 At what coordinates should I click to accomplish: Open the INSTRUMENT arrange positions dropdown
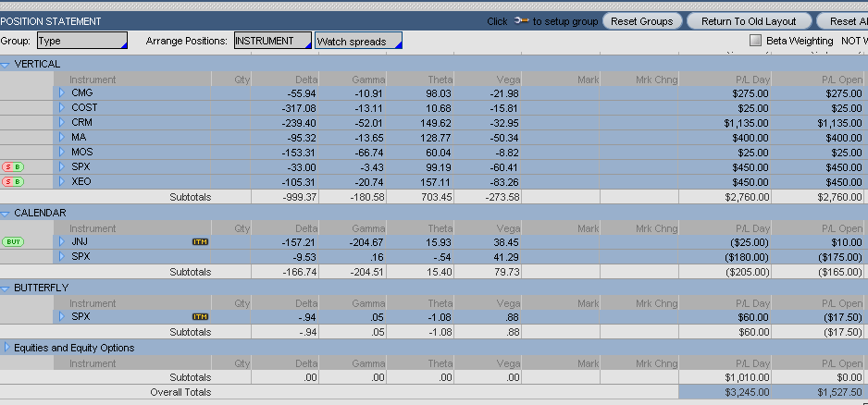pyautogui.click(x=272, y=41)
